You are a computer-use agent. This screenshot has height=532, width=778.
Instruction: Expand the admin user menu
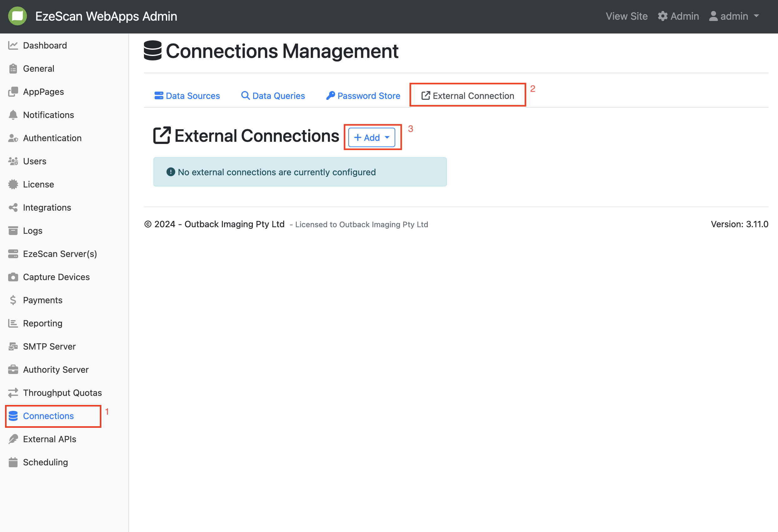[734, 16]
